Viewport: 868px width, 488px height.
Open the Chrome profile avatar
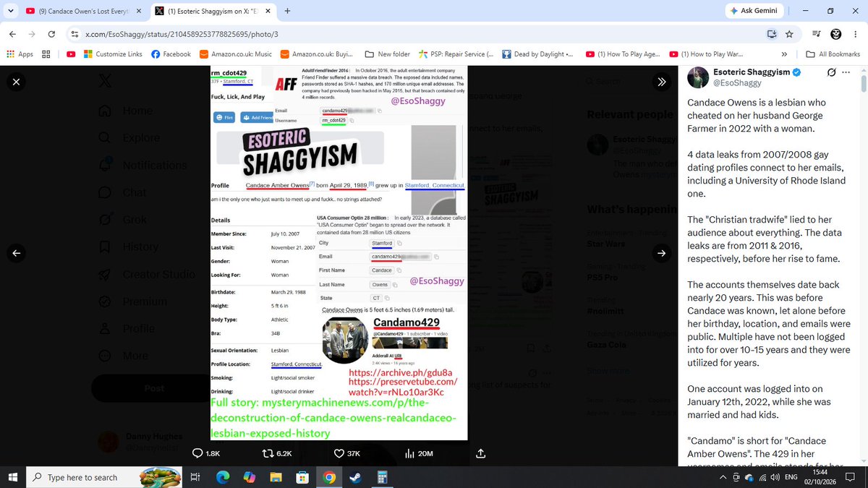(x=835, y=34)
